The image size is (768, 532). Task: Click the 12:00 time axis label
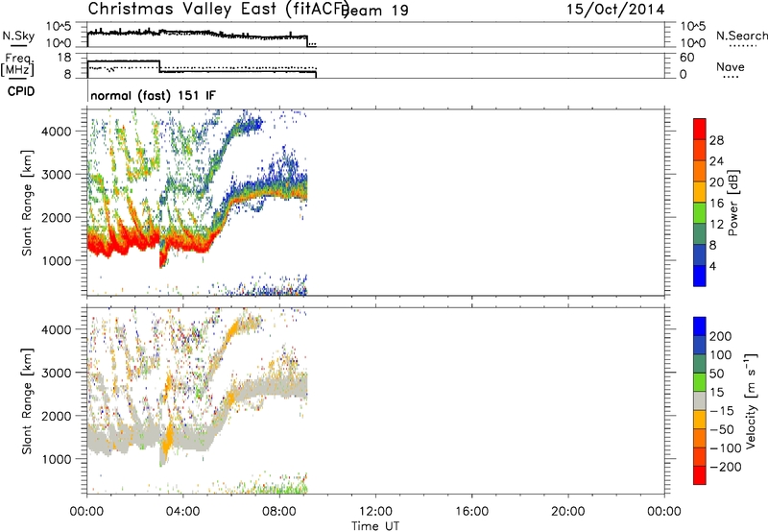(x=375, y=512)
